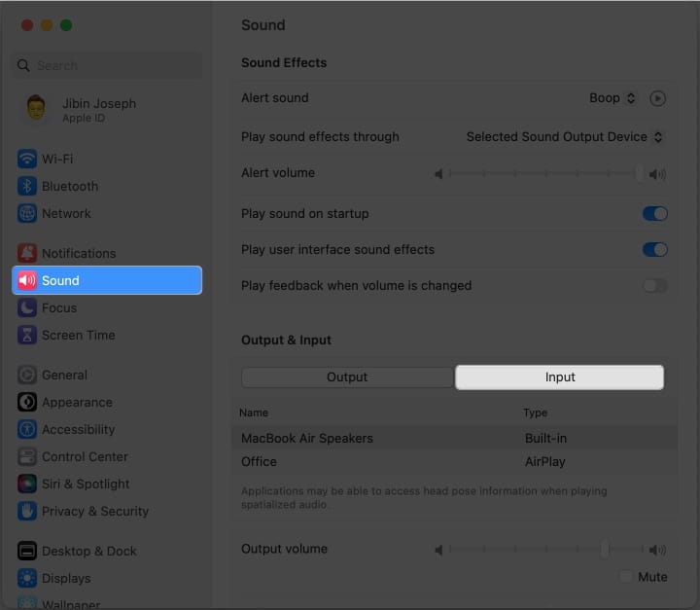Open Privacy & Security hand icon
The image size is (700, 610).
click(27, 511)
